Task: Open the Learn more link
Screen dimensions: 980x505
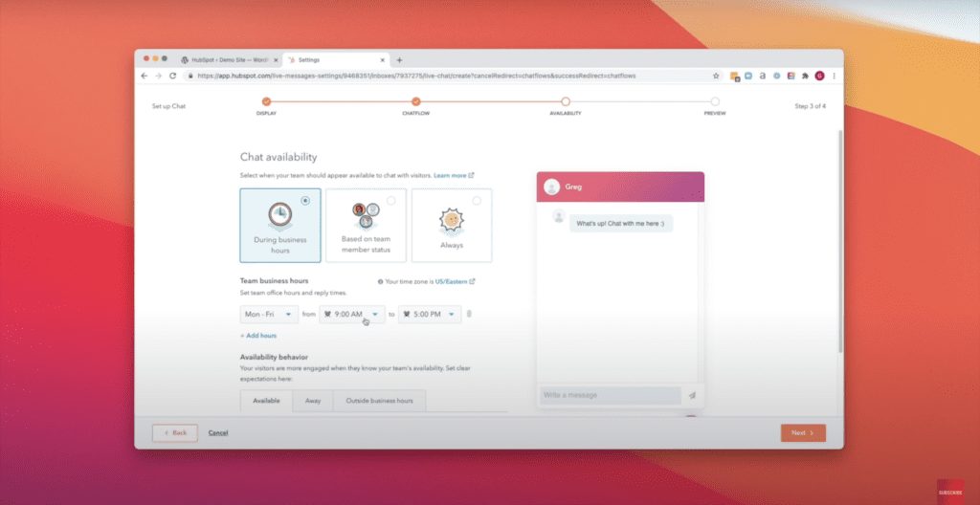Action: [x=454, y=176]
